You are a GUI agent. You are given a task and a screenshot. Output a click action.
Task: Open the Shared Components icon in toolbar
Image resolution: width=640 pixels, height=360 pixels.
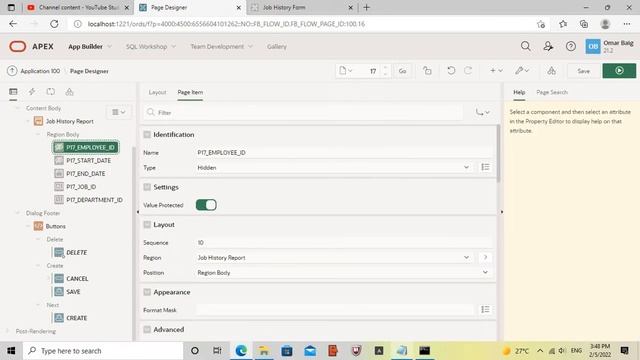551,71
